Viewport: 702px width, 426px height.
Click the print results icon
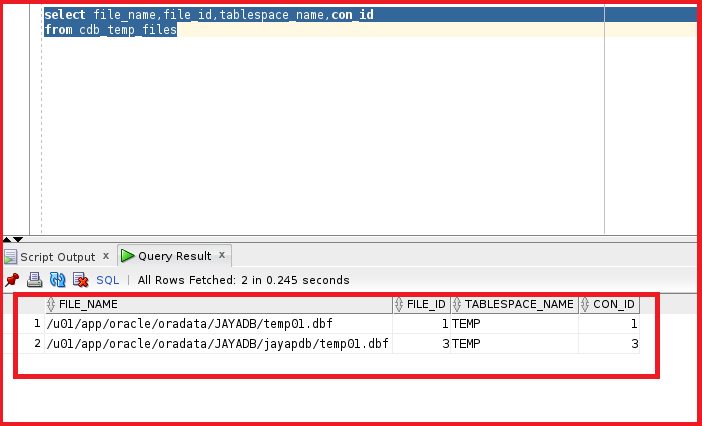tap(34, 280)
